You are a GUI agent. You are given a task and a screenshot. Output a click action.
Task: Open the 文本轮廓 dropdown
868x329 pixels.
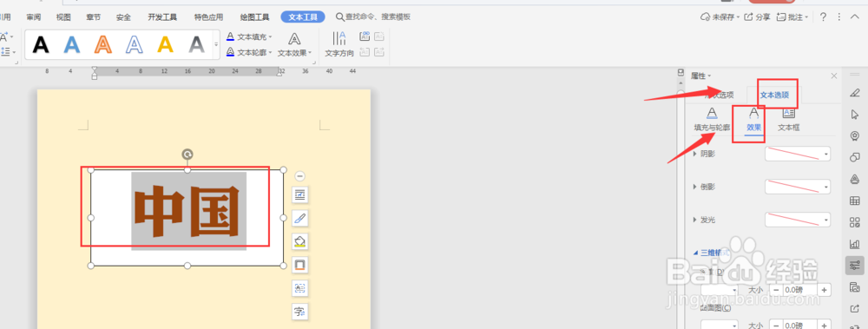pyautogui.click(x=249, y=53)
